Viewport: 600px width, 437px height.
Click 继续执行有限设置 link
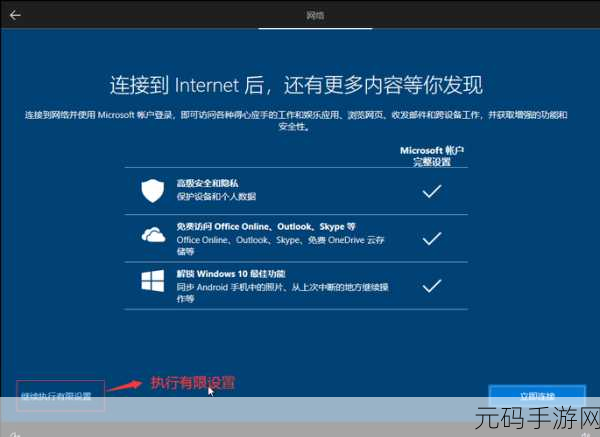pyautogui.click(x=57, y=396)
